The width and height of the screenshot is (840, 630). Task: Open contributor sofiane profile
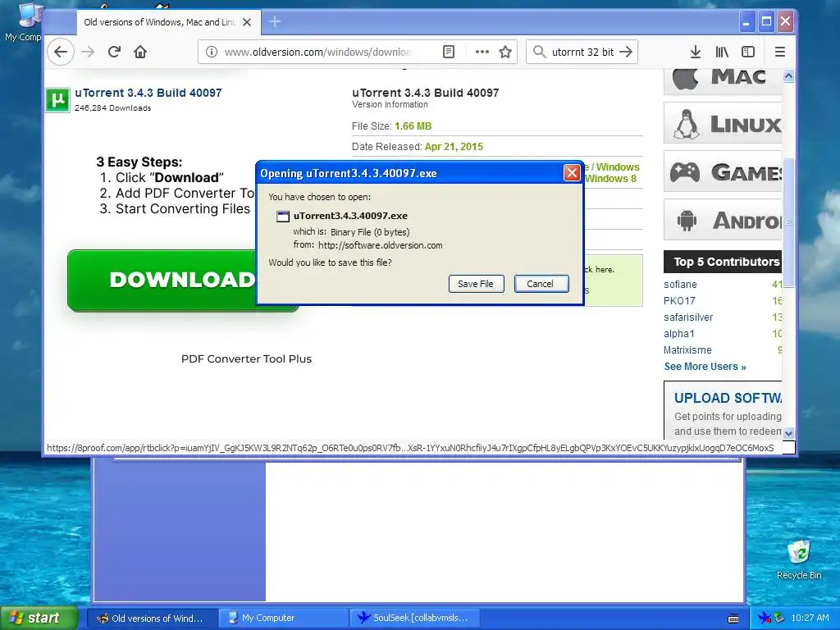pos(680,285)
